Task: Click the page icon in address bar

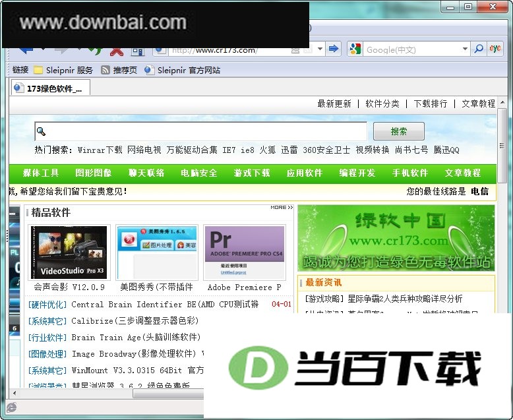Action: tap(160, 51)
